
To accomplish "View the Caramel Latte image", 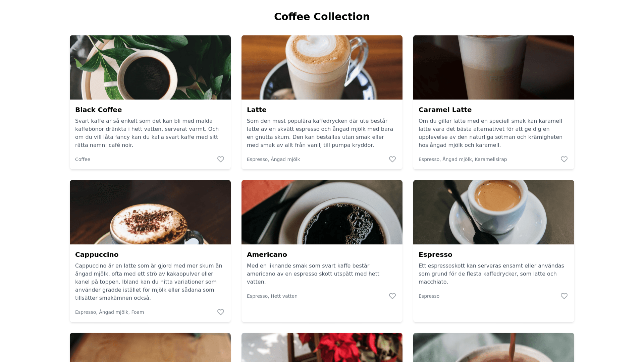I will tap(494, 67).
